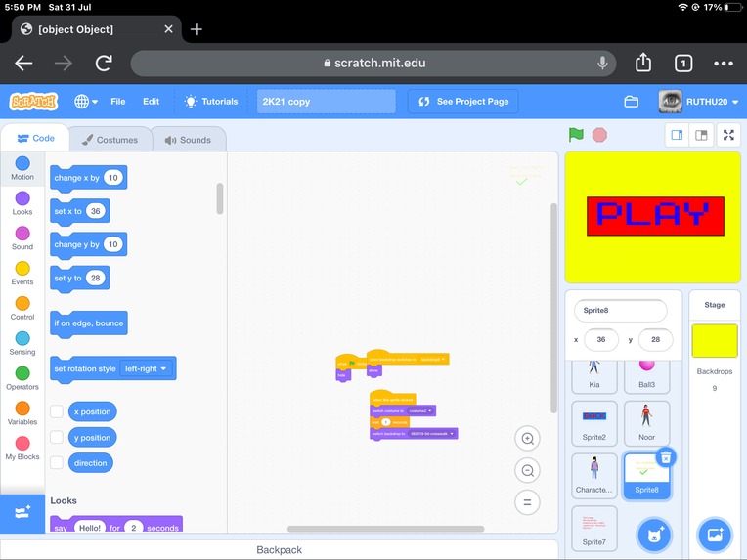Image resolution: width=747 pixels, height=560 pixels.
Task: Select the Control block category
Action: pos(22,308)
